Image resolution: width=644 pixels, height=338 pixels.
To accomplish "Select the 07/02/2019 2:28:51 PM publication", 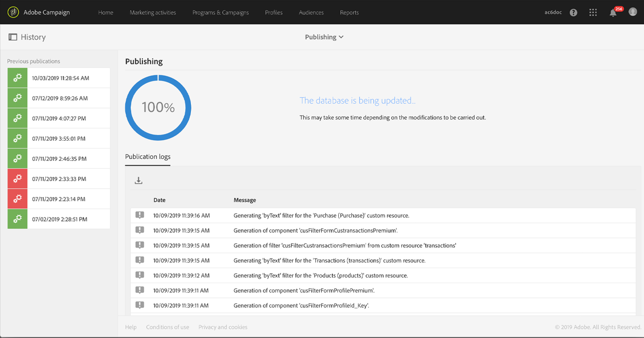I will [59, 219].
